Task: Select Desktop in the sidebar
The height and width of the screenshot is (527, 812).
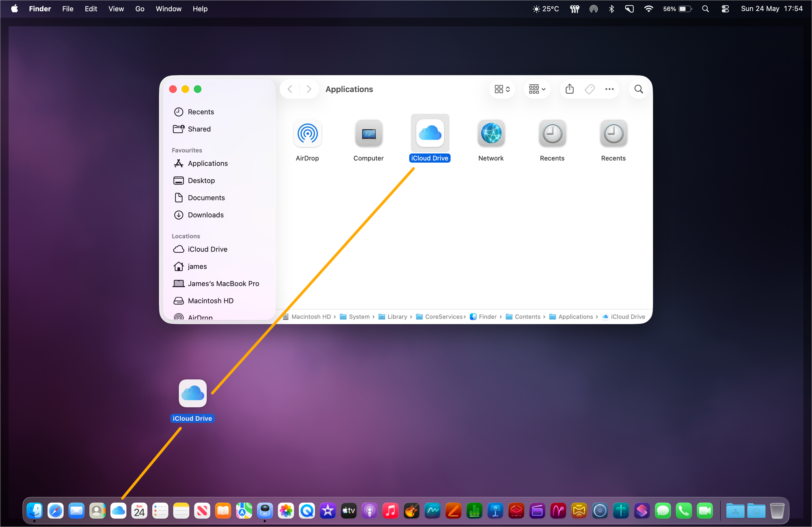Action: click(219, 181)
